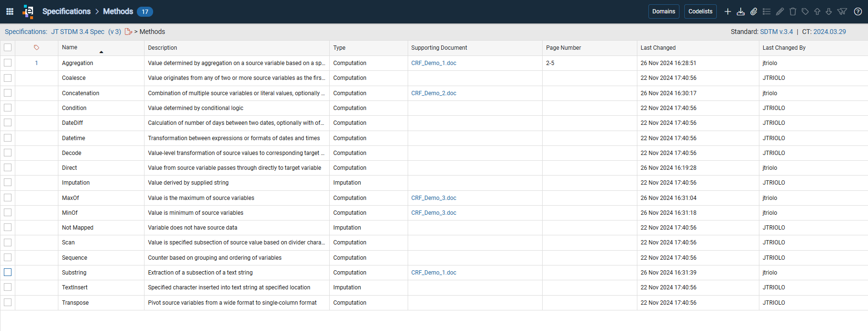Select the Sequence method name
The height and width of the screenshot is (331, 868).
74,258
